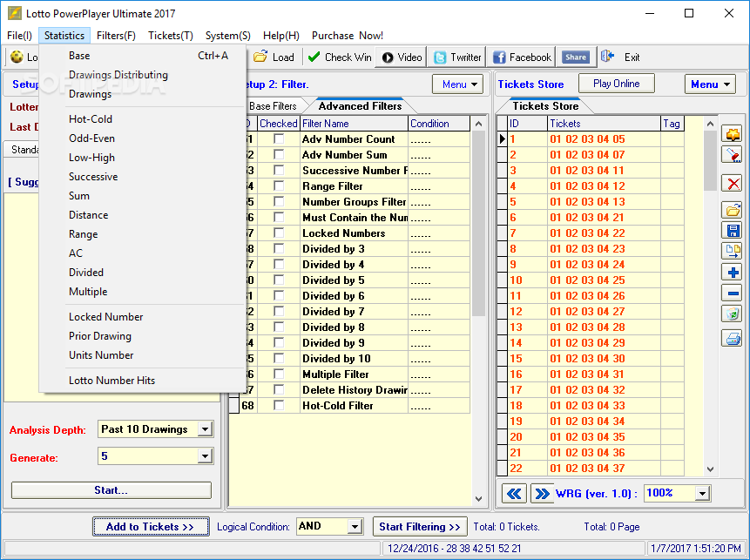This screenshot has width=750, height=560.
Task: Click the Tickets column header
Action: 604,124
